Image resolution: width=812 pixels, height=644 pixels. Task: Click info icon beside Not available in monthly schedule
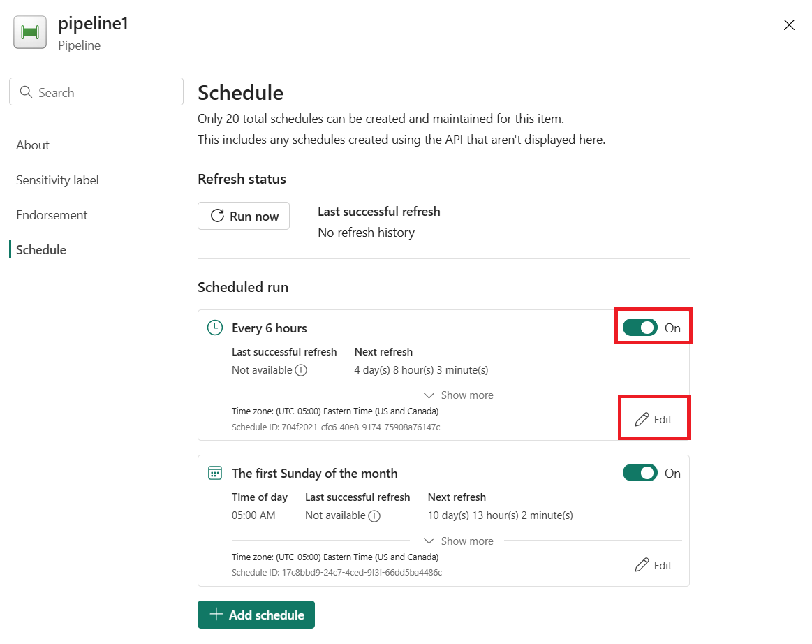click(x=374, y=516)
